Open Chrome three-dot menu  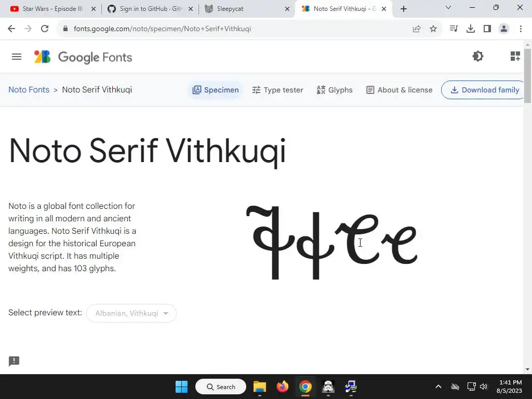[521, 29]
